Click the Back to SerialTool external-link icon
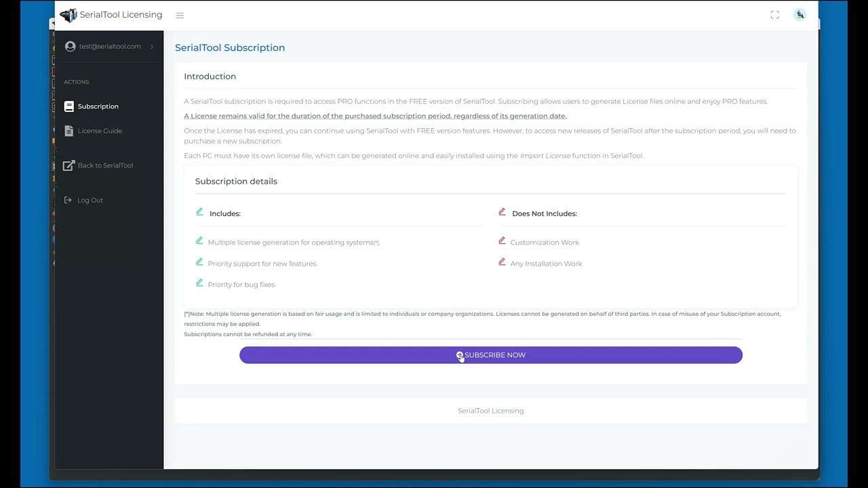This screenshot has height=488, width=868. (68, 165)
